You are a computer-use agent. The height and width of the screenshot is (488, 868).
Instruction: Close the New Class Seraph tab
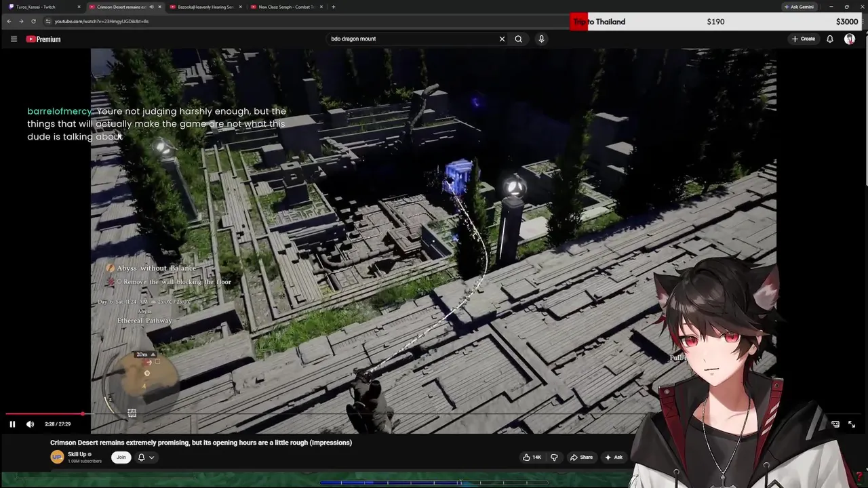pyautogui.click(x=321, y=7)
